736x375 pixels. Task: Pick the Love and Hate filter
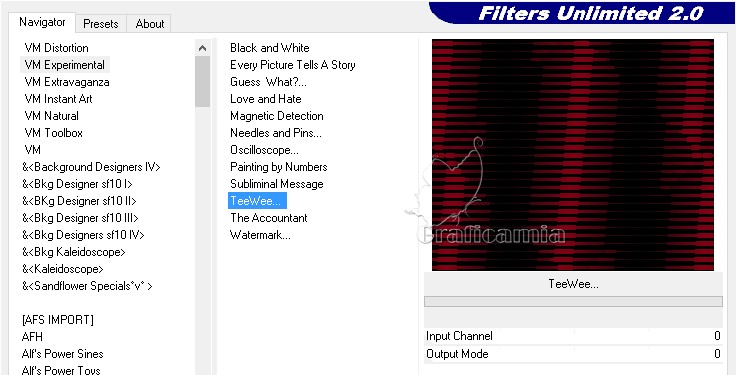click(x=266, y=99)
